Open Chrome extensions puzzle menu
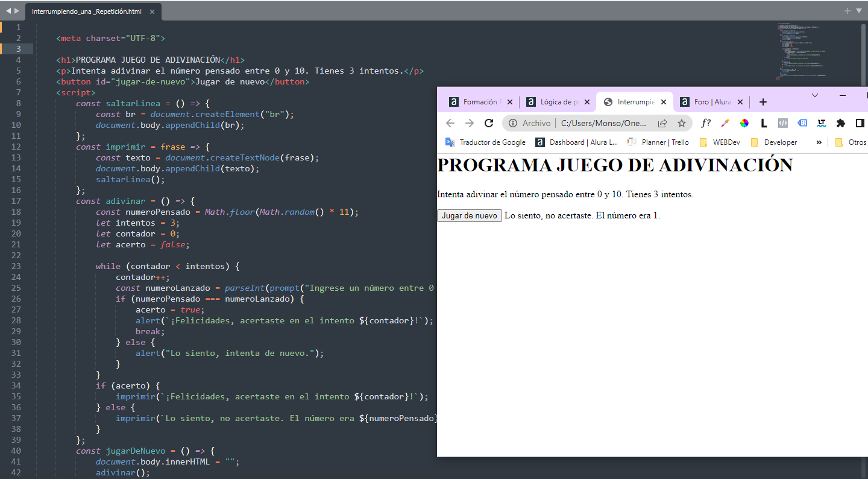This screenshot has width=868, height=479. [841, 123]
